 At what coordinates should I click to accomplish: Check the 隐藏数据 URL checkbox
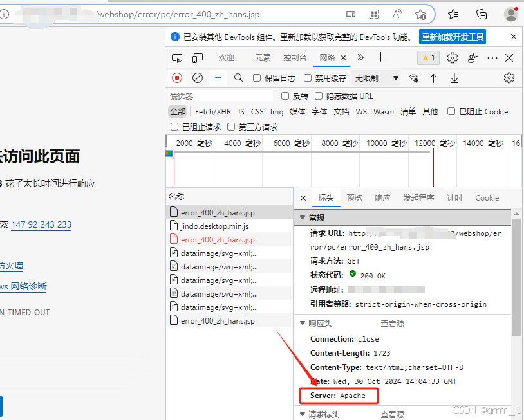[x=319, y=96]
